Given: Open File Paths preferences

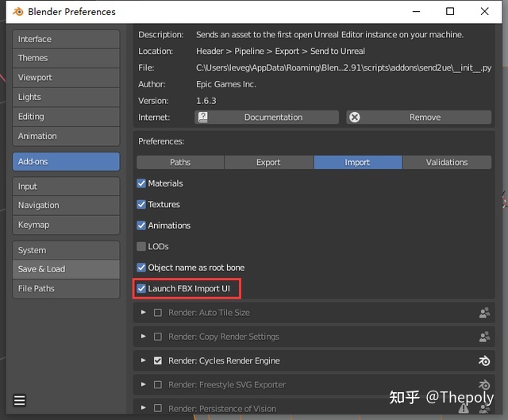Looking at the screenshot, I should pos(66,289).
